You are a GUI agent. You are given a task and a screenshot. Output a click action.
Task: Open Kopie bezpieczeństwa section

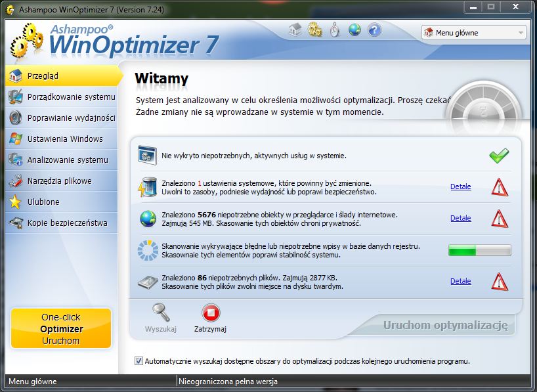pyautogui.click(x=62, y=223)
